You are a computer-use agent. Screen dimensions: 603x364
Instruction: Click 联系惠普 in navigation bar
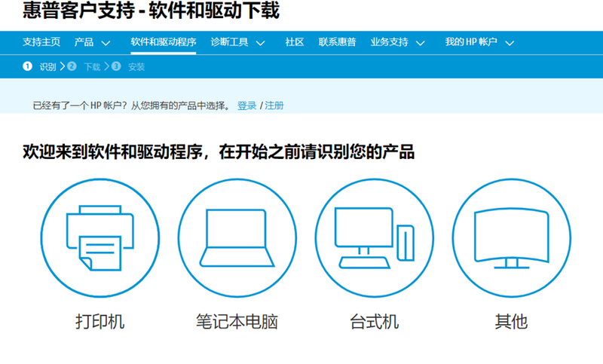click(337, 42)
